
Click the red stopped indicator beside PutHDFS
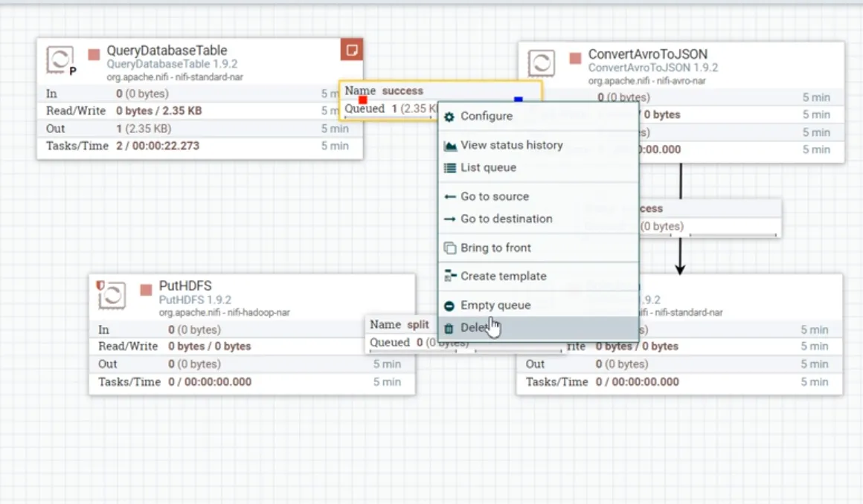146,290
